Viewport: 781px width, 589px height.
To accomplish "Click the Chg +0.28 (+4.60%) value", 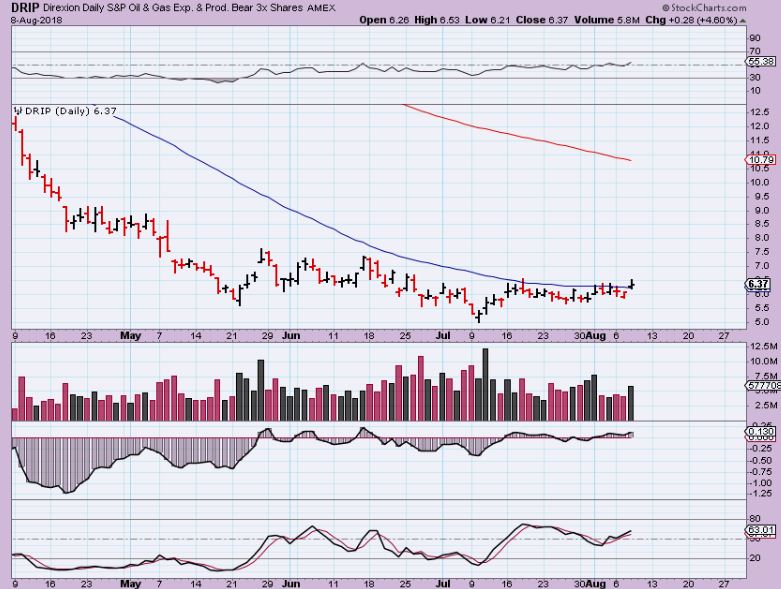I will pos(691,20).
